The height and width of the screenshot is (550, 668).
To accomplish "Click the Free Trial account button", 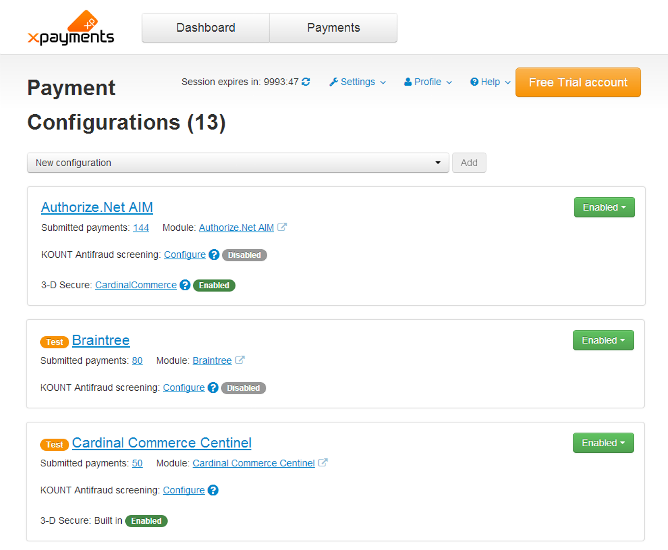I will pos(578,82).
